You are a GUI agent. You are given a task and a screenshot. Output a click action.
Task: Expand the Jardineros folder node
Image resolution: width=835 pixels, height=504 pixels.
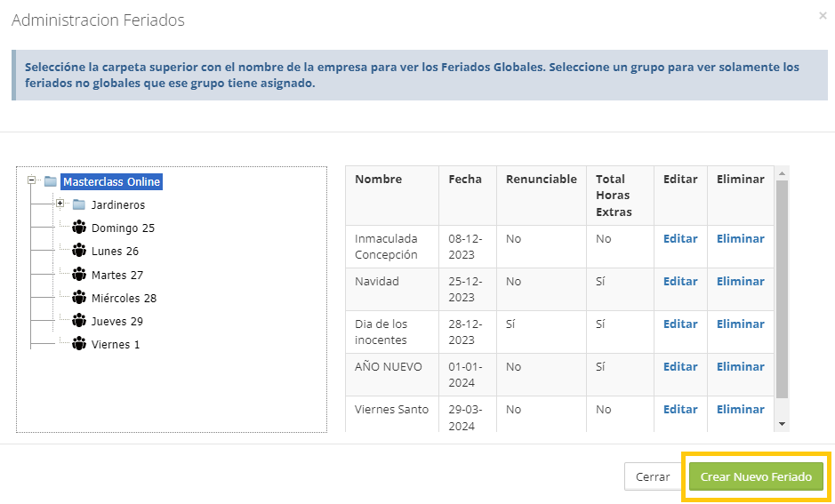pyautogui.click(x=60, y=204)
